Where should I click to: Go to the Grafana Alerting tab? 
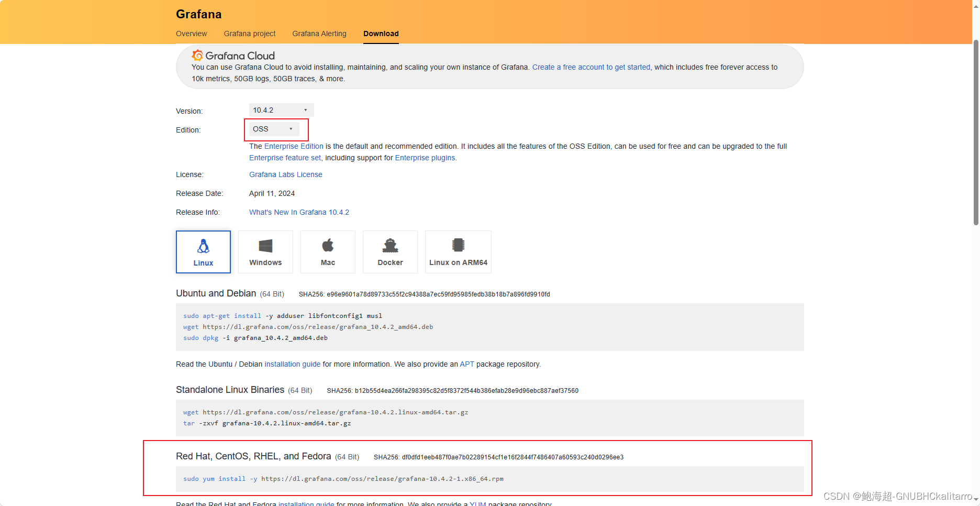point(319,34)
